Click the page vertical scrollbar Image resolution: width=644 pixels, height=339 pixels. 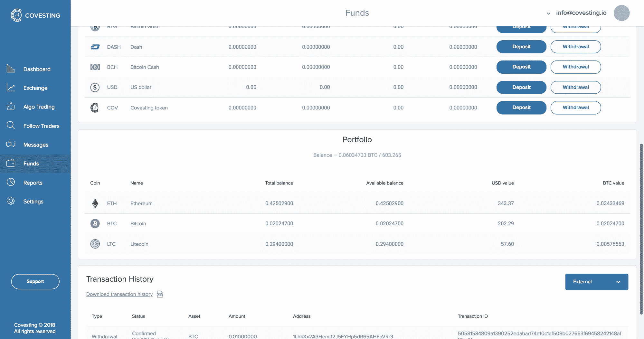pos(641,229)
